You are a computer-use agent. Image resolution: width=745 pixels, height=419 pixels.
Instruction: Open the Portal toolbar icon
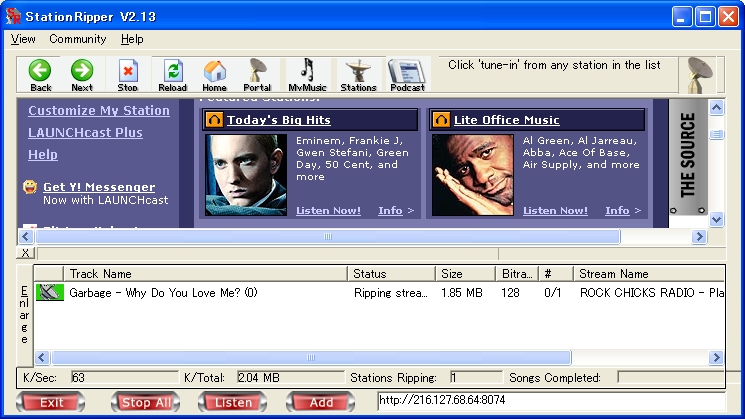(257, 75)
